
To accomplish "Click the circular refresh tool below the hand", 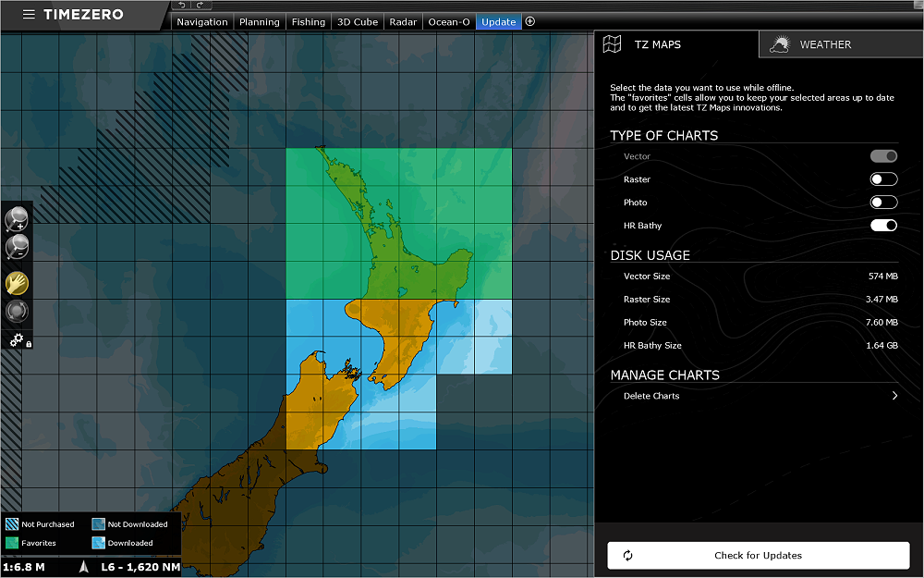I will (x=17, y=311).
